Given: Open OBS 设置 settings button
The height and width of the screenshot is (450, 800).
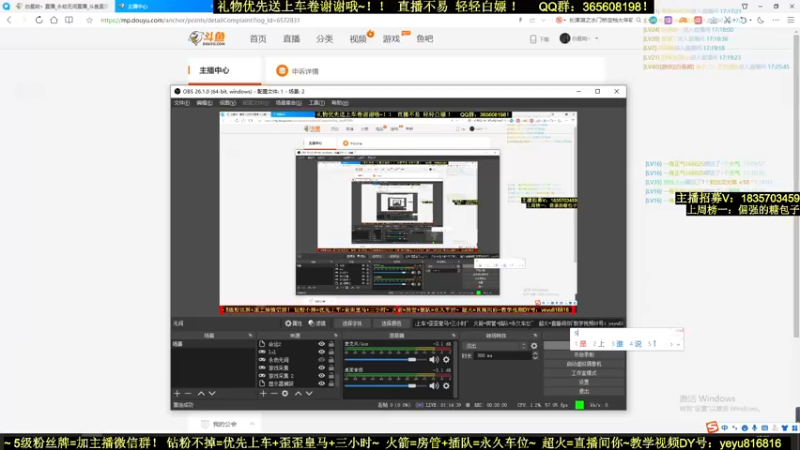Looking at the screenshot, I should coord(584,382).
